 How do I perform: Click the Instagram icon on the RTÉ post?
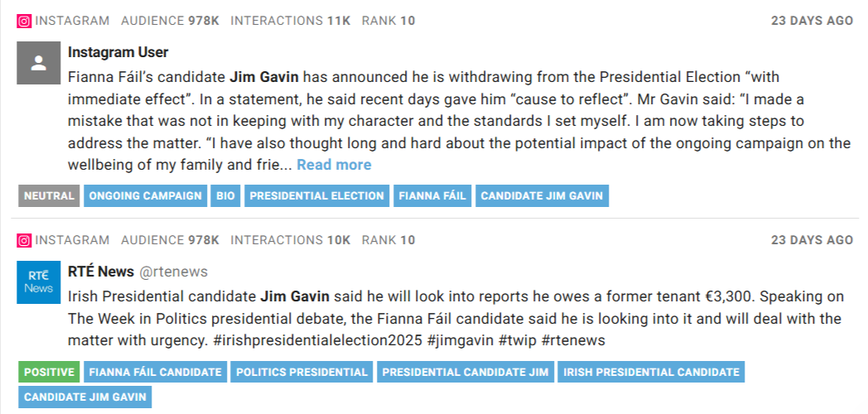[25, 240]
